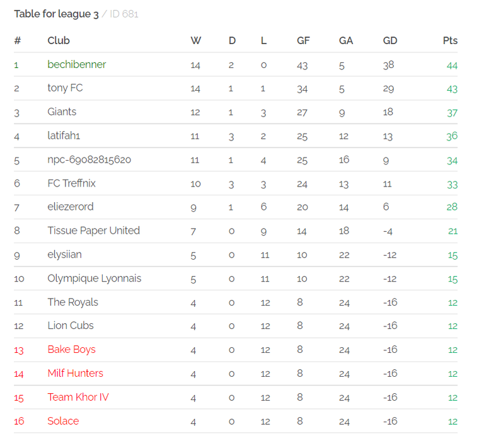Click the GD column header
484x448 pixels.
point(390,40)
